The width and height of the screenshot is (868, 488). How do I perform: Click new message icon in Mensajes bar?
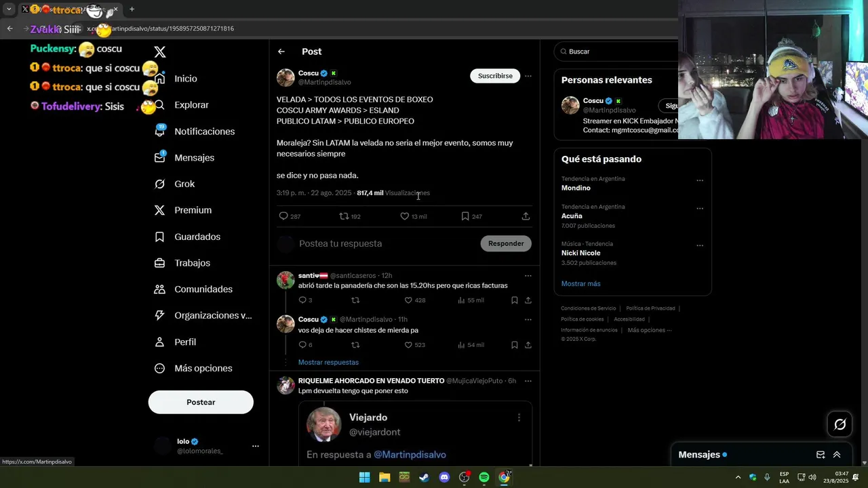pyautogui.click(x=821, y=455)
